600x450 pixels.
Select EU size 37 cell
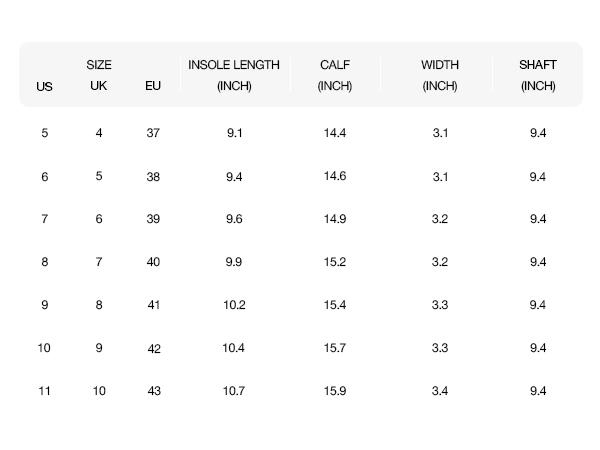(153, 133)
